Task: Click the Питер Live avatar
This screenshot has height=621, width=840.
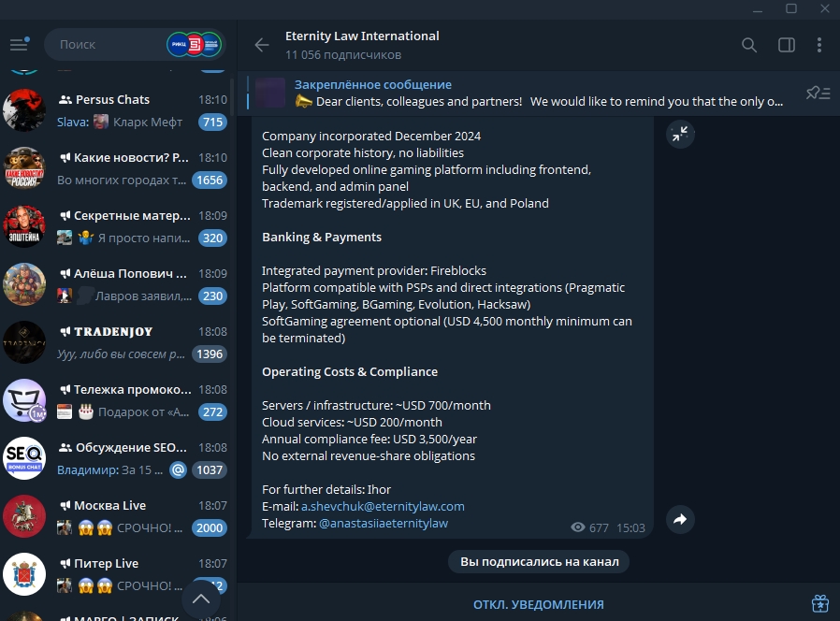Action: click(24, 574)
